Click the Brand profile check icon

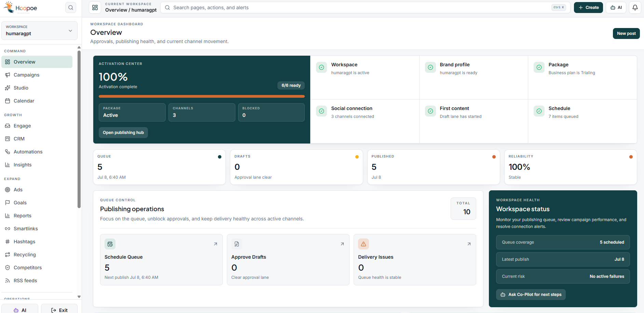coord(430,67)
